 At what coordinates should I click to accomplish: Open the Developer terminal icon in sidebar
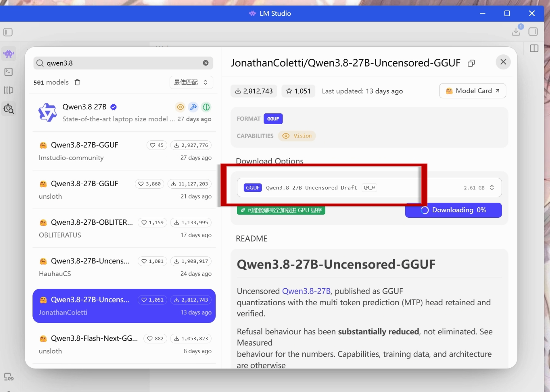9,72
